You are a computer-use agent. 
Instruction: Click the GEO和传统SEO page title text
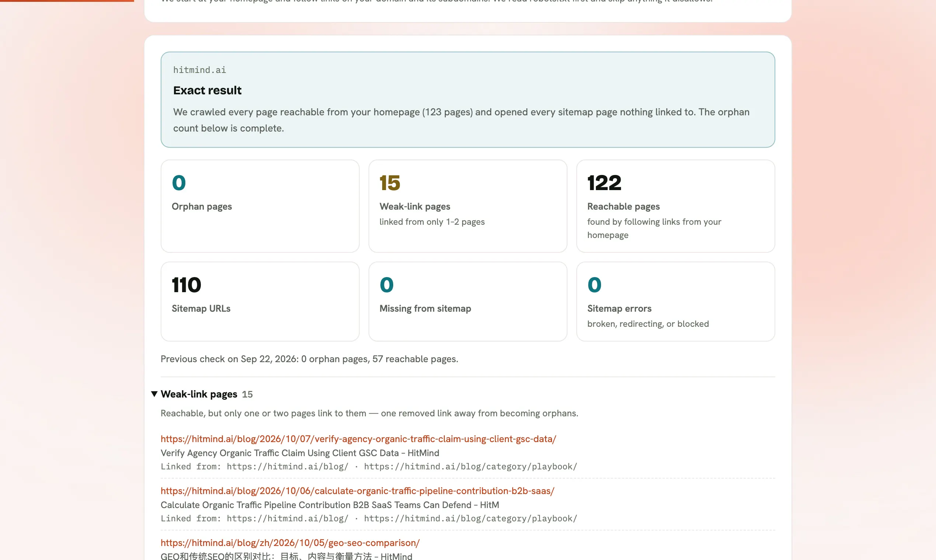tap(286, 556)
